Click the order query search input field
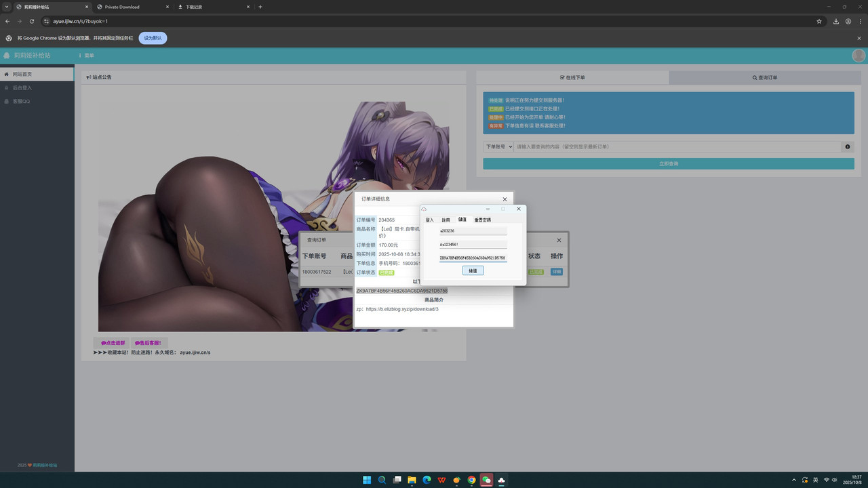868x488 pixels. pos(677,146)
